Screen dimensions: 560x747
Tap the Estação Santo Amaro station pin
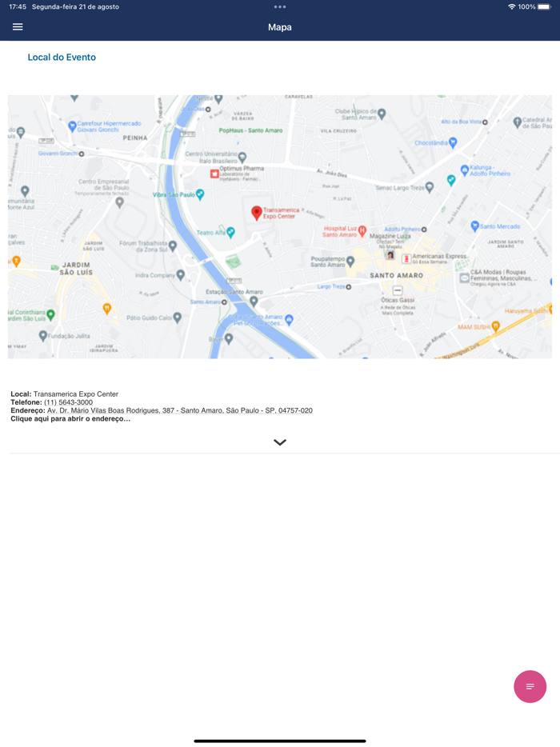tap(254, 301)
